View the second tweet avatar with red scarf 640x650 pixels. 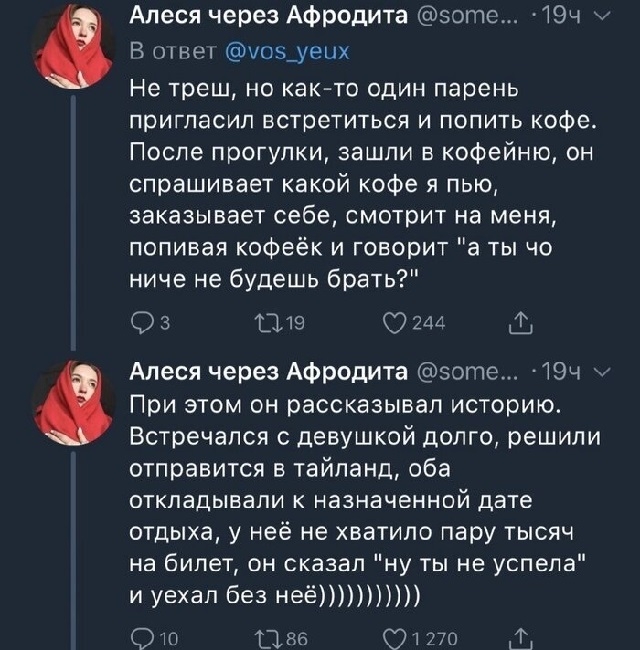pos(73,402)
